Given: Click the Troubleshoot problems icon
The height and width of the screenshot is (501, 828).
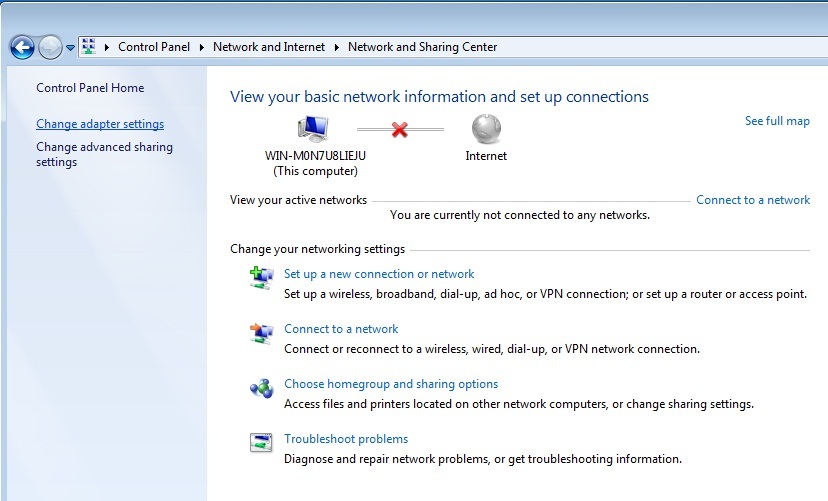Looking at the screenshot, I should tap(261, 442).
